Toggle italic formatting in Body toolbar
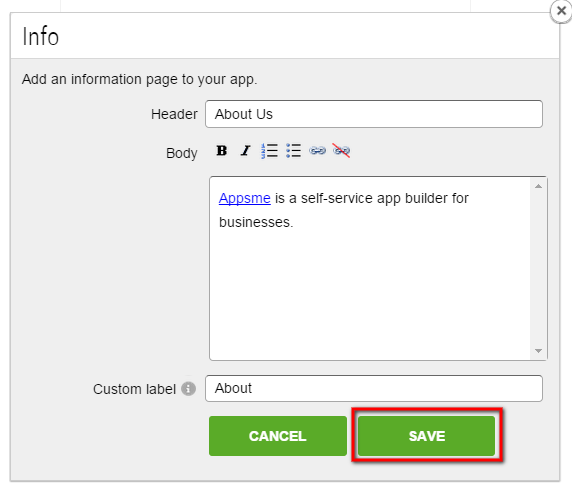Image resolution: width=572 pixels, height=494 pixels. (246, 151)
